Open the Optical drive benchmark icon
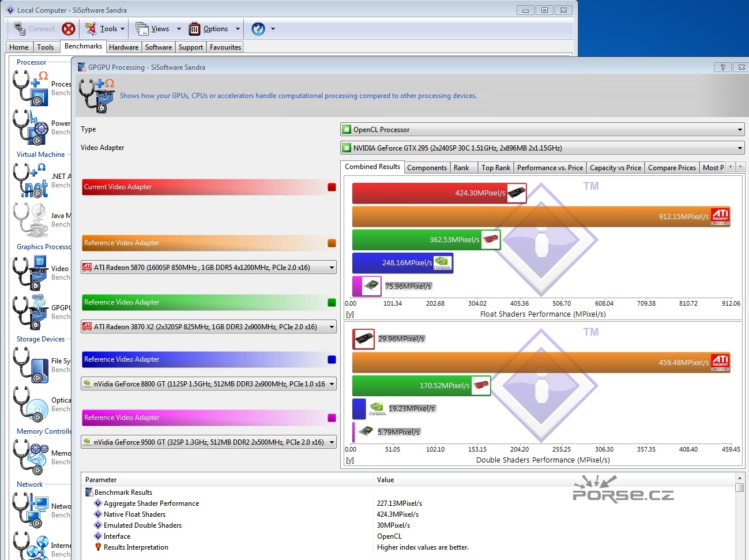The height and width of the screenshot is (560, 749). (x=31, y=404)
